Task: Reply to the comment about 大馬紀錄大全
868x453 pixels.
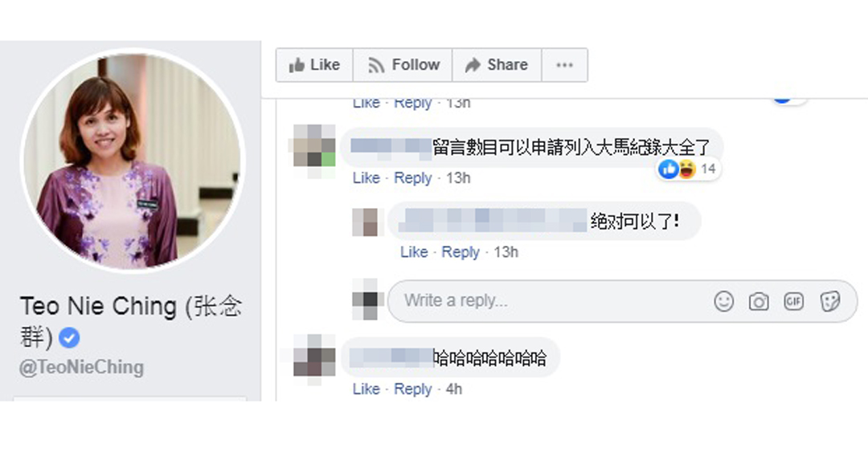Action: [x=412, y=178]
